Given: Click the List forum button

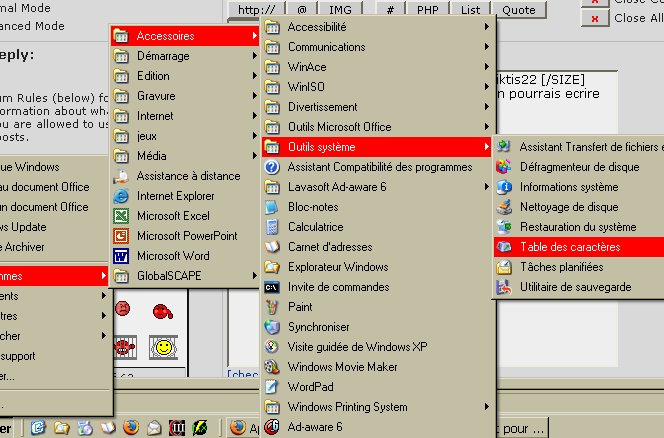Looking at the screenshot, I should coord(470,9).
